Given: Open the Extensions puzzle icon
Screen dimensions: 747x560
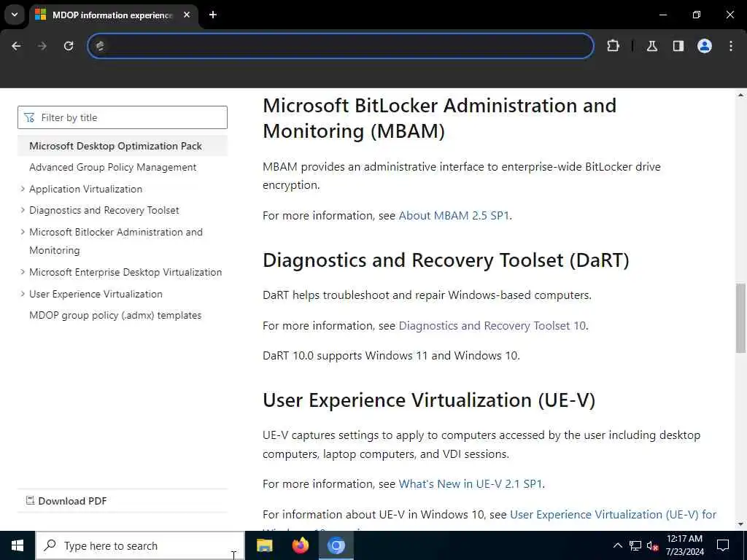Looking at the screenshot, I should pos(613,46).
